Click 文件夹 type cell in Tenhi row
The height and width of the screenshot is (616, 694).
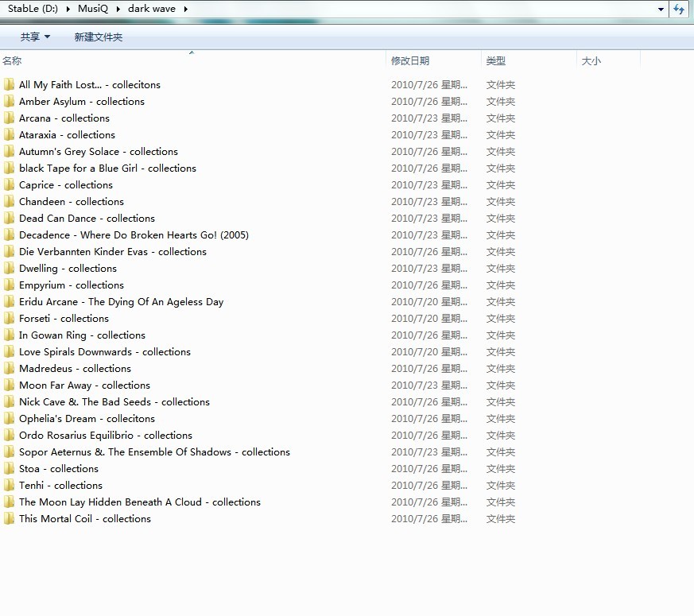(501, 486)
